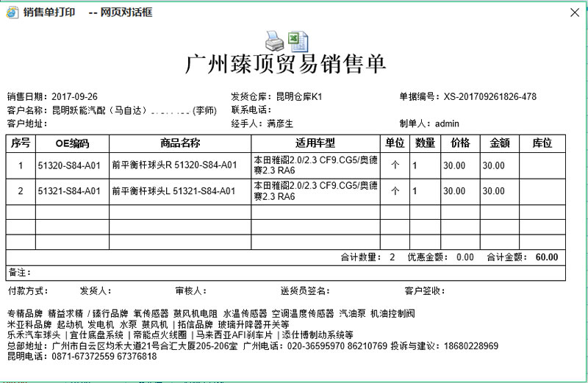Viewport: 588px width, 383px height.
Task: Click the 联系电话 label
Action: point(251,110)
